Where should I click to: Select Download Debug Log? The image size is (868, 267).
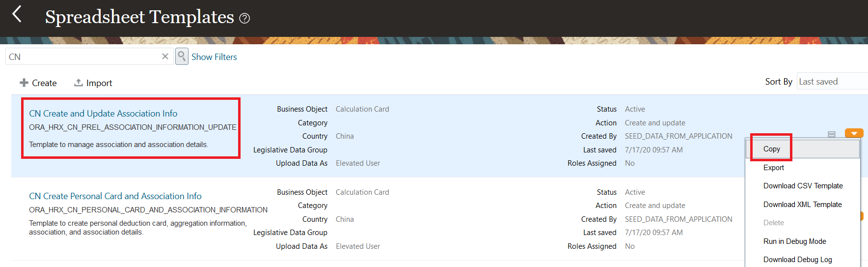click(x=797, y=260)
